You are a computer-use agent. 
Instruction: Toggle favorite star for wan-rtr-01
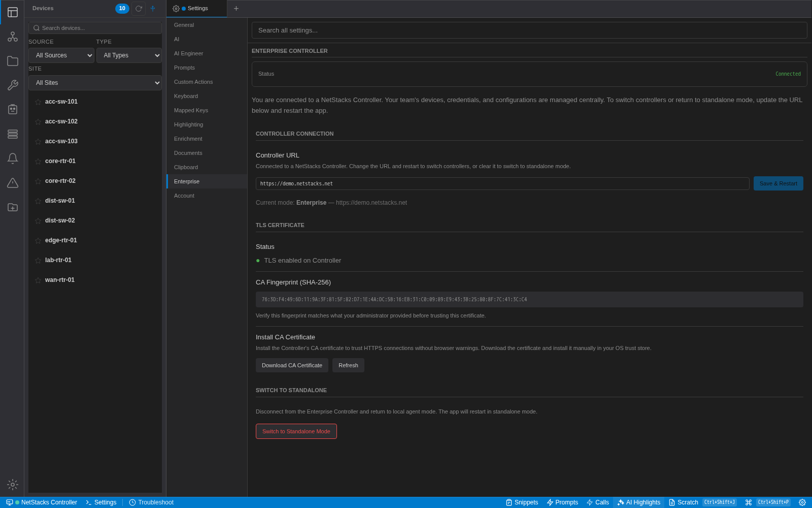38,280
